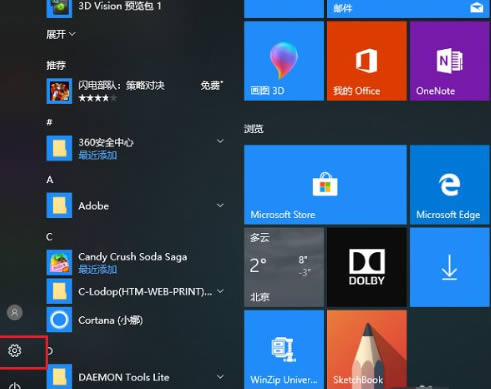
Task: Open the 360安全中心 folder icon
Action: [59, 148]
